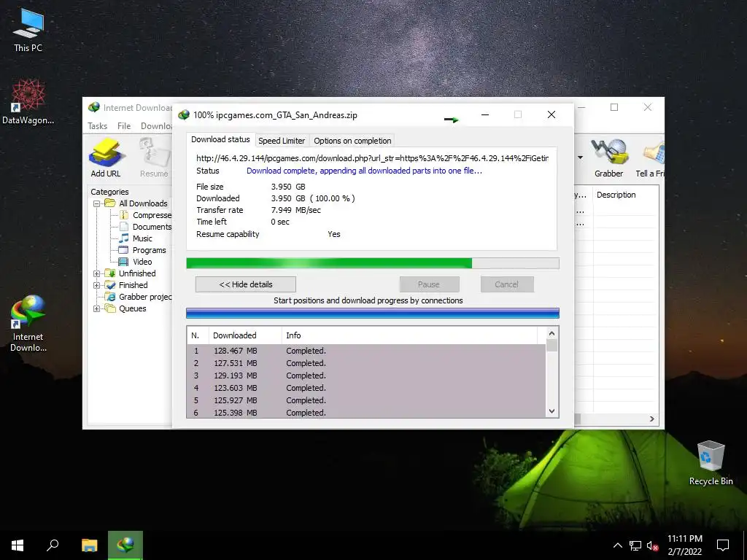Expand the Queues tree node
The width and height of the screenshot is (747, 560).
tap(97, 308)
